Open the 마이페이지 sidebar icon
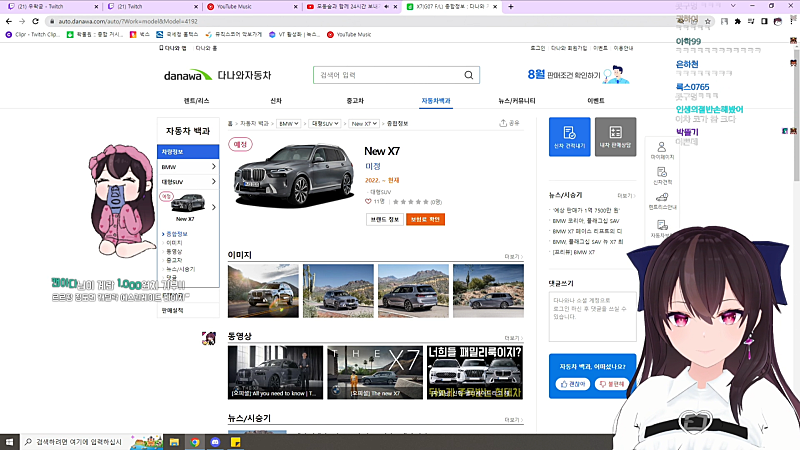800x450 pixels. [661, 150]
